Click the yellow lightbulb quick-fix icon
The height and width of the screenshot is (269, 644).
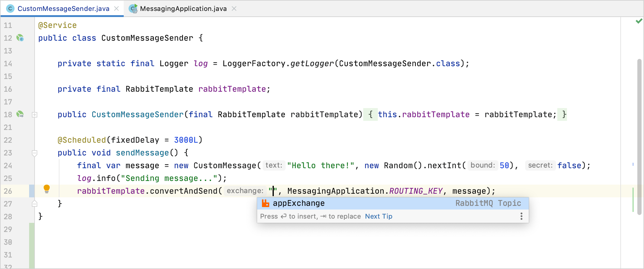pos(46,189)
